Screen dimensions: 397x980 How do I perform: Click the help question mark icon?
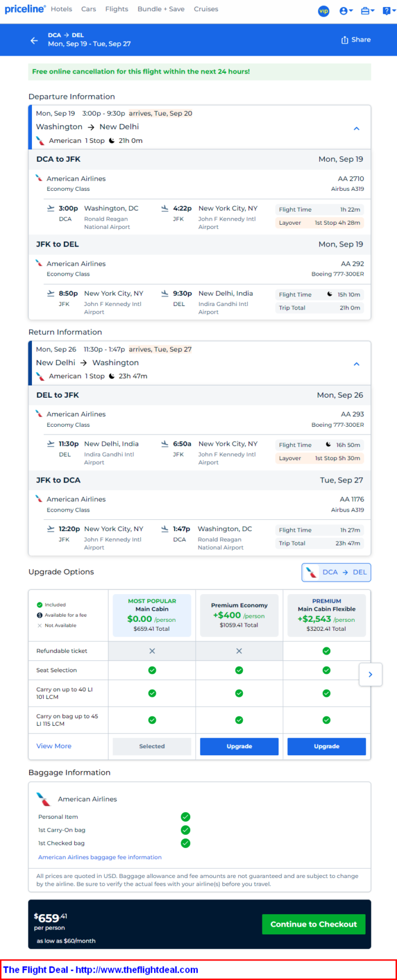coord(388,11)
